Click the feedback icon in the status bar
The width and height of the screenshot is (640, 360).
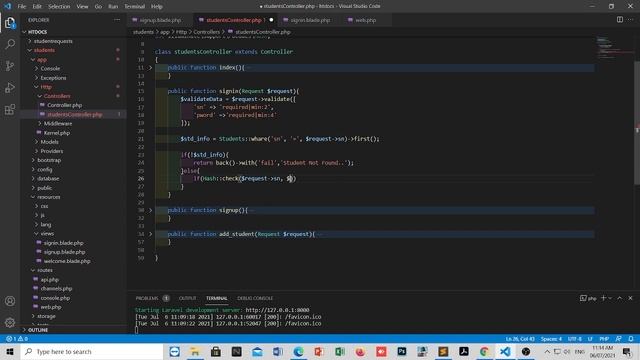click(x=619, y=339)
